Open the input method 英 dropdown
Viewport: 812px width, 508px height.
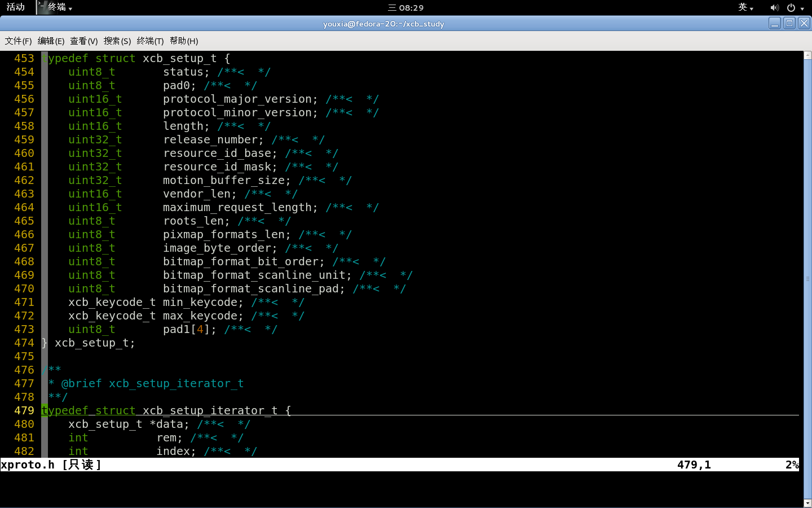745,7
